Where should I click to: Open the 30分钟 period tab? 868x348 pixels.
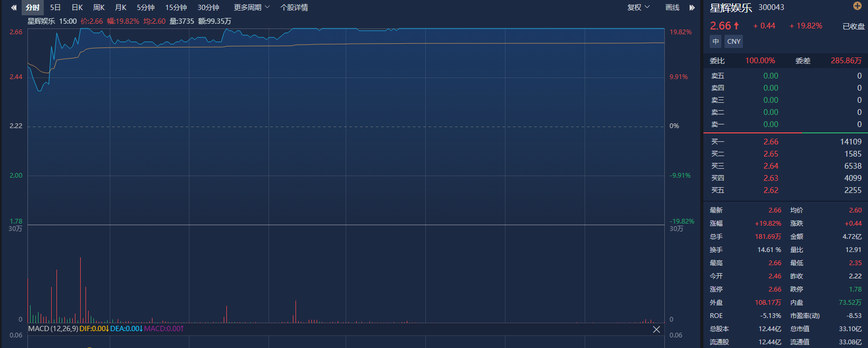[x=208, y=7]
